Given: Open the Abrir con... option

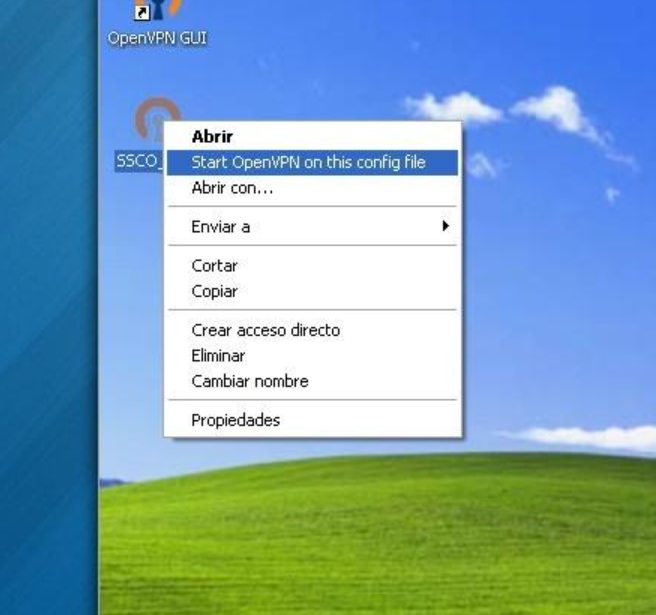Looking at the screenshot, I should coord(232,187).
